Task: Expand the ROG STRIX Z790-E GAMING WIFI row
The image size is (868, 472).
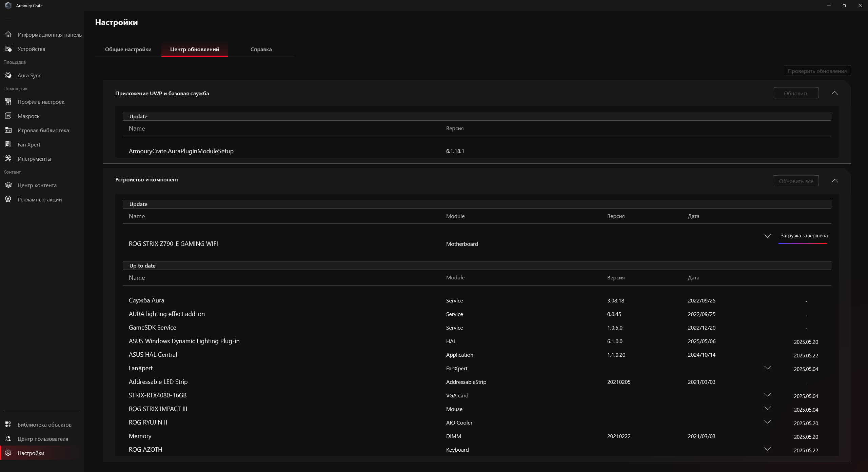Action: (767, 236)
